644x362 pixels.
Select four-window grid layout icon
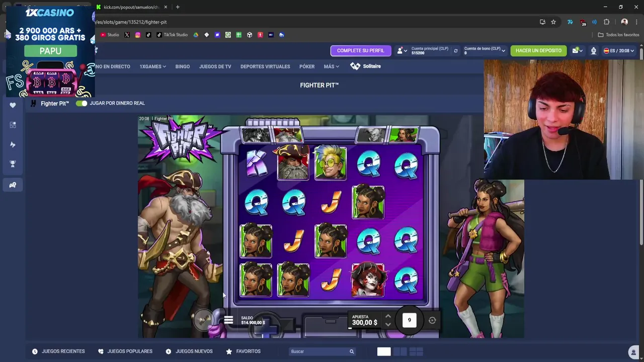pos(417,351)
